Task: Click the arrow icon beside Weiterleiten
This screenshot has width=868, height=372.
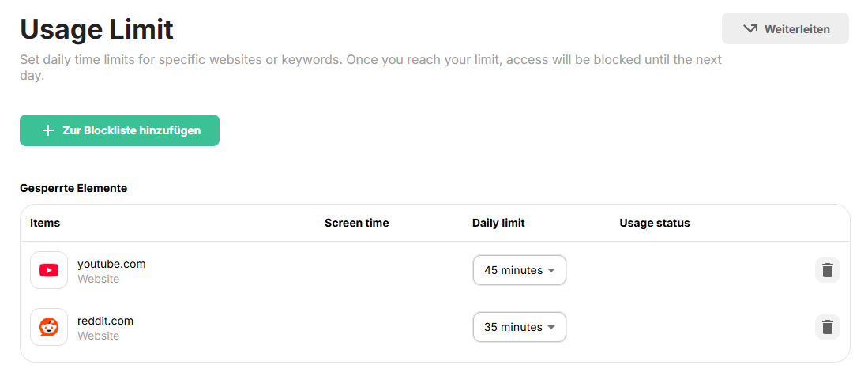Action: (750, 28)
